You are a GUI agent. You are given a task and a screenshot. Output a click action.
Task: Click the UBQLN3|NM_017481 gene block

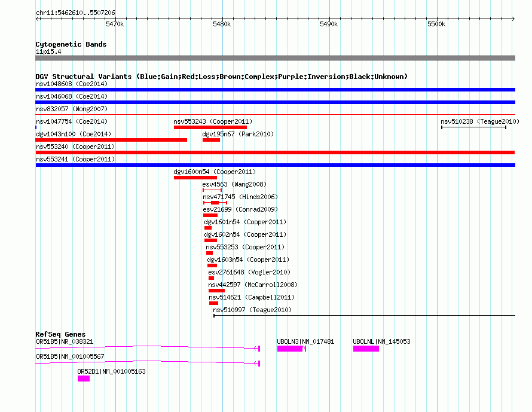(292, 349)
